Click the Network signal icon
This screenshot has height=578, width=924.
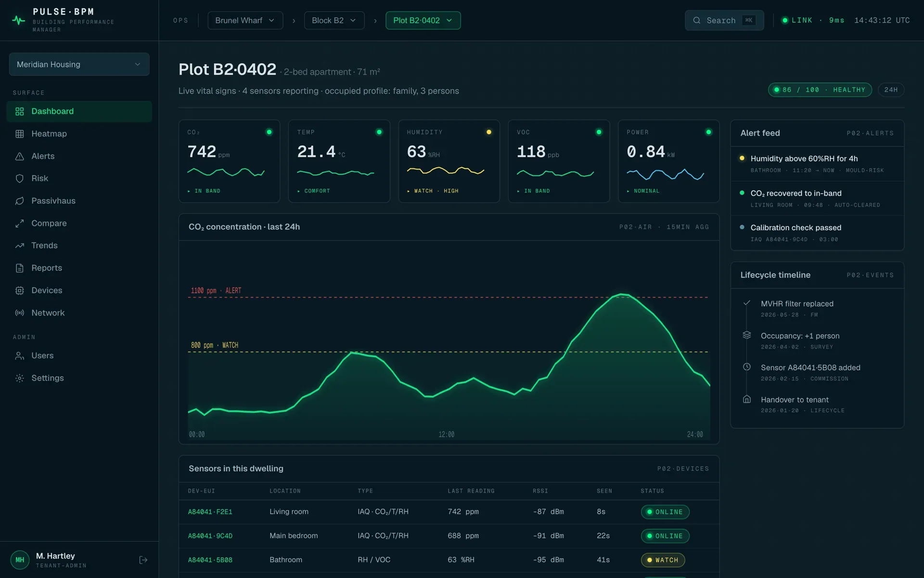pyautogui.click(x=19, y=313)
